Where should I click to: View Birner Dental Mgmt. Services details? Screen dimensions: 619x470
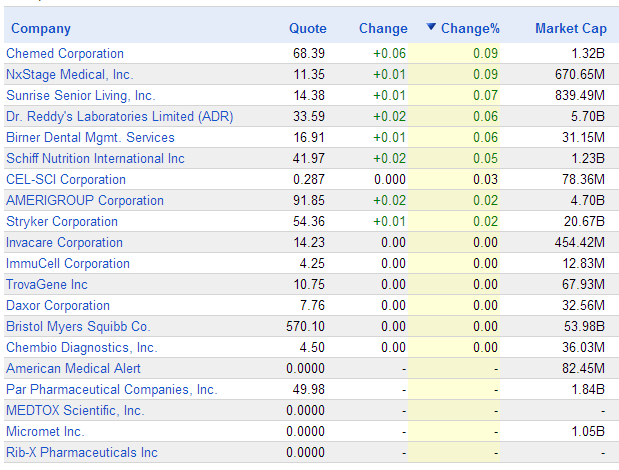[90, 137]
